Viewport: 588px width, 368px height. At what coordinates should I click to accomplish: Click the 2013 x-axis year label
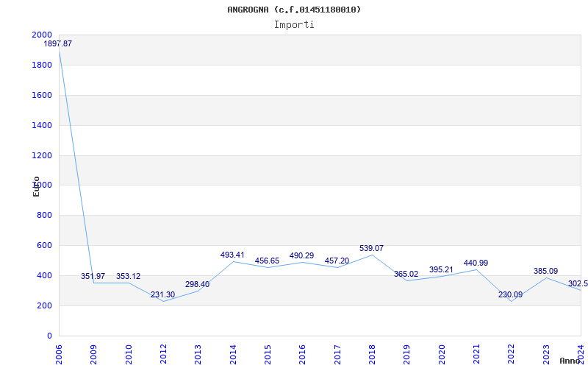[198, 354]
